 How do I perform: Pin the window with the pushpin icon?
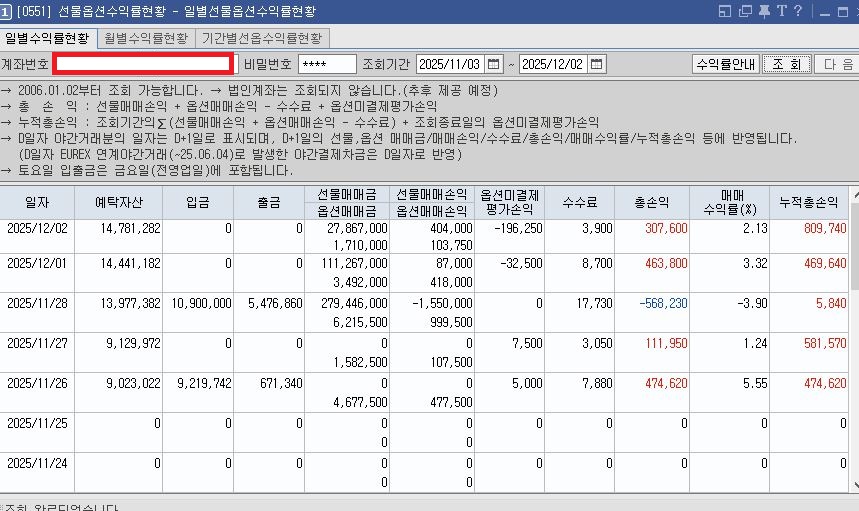coord(764,12)
